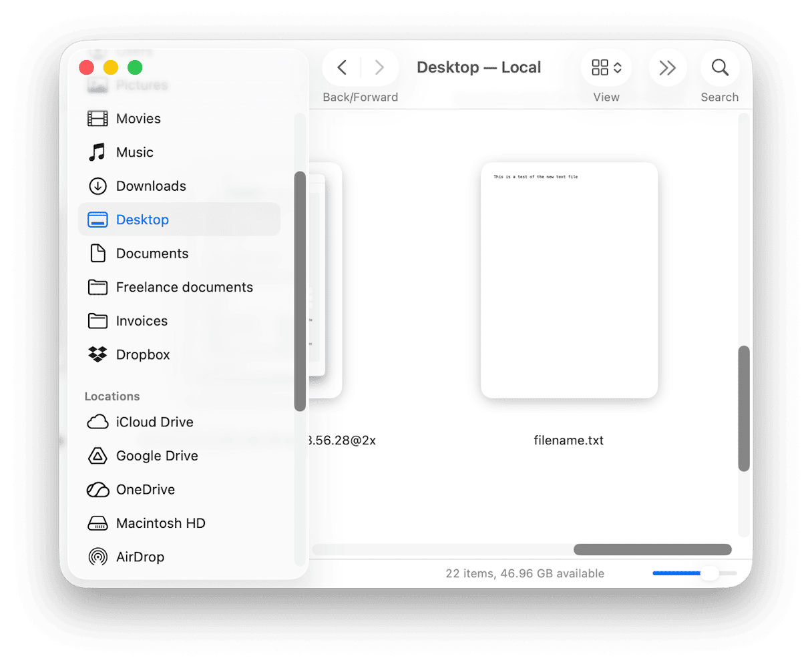Click the Invoices folder icon
Screen dimensions: 812x666
pos(97,321)
